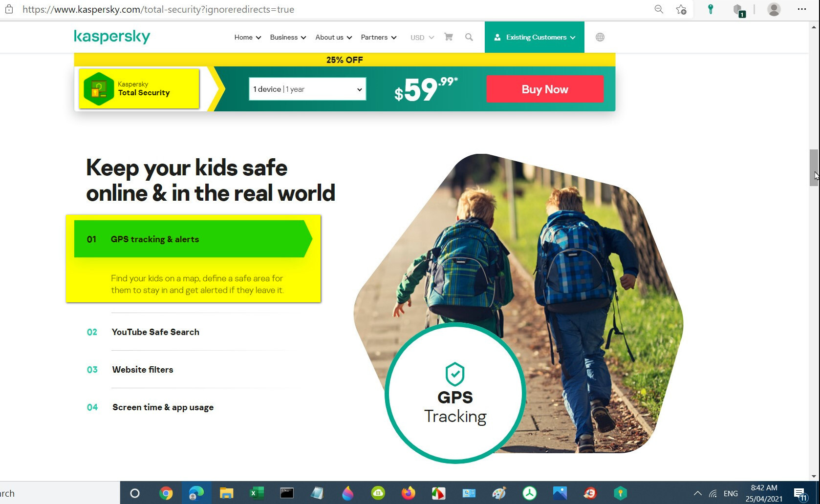820x504 pixels.
Task: Open Excel from the taskbar
Action: click(x=257, y=493)
